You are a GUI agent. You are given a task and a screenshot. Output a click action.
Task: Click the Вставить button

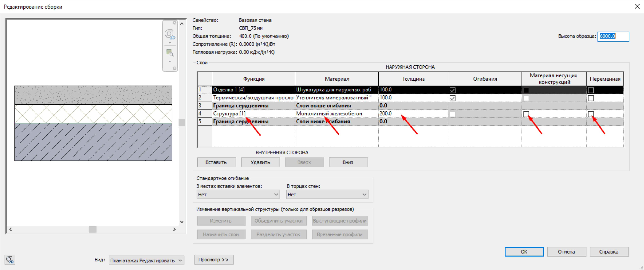point(217,162)
